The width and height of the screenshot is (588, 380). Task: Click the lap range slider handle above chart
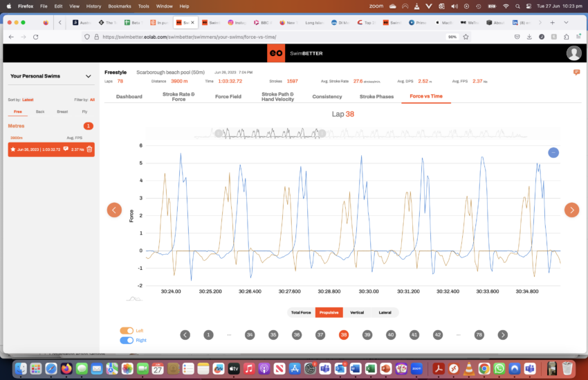219,134
